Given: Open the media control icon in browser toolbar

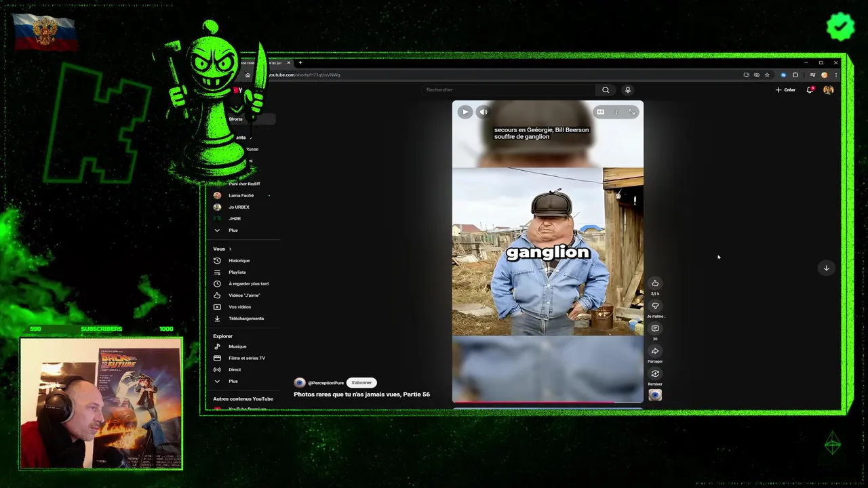Looking at the screenshot, I should pos(812,75).
